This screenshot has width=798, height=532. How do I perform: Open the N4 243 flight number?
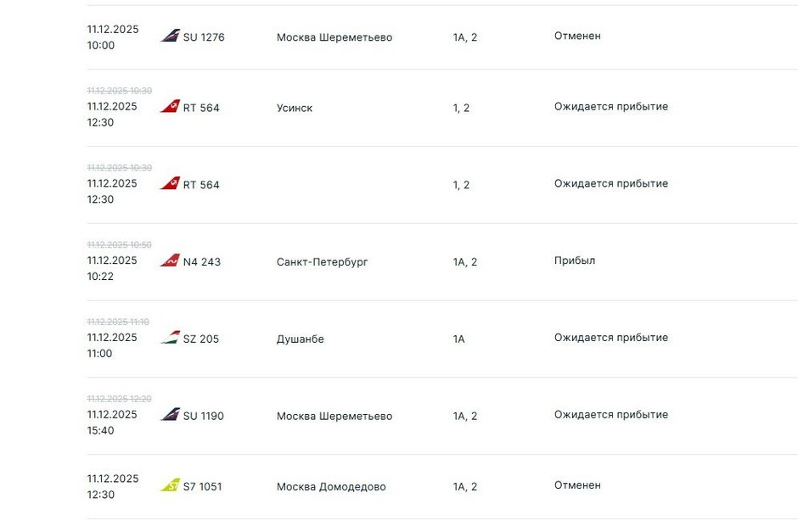point(202,262)
